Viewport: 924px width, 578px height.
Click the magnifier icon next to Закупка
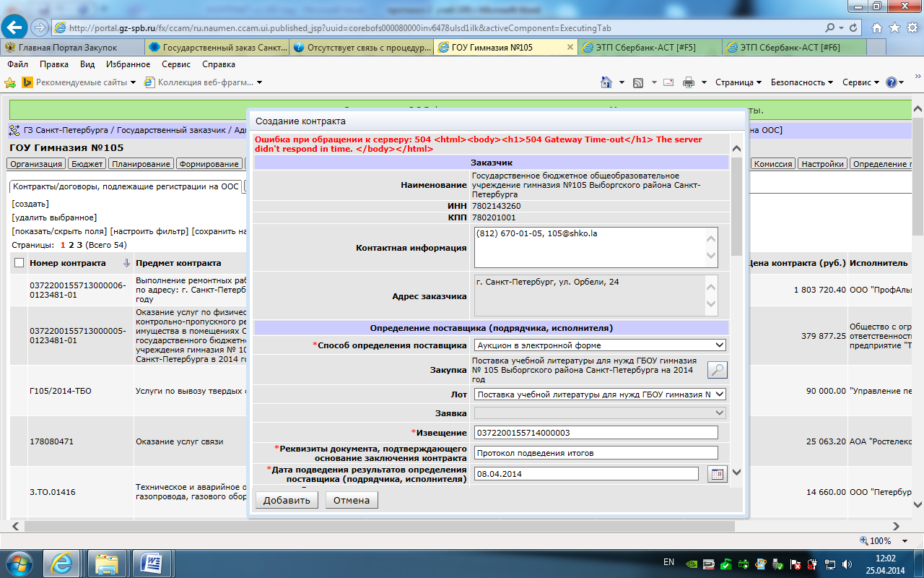[717, 370]
